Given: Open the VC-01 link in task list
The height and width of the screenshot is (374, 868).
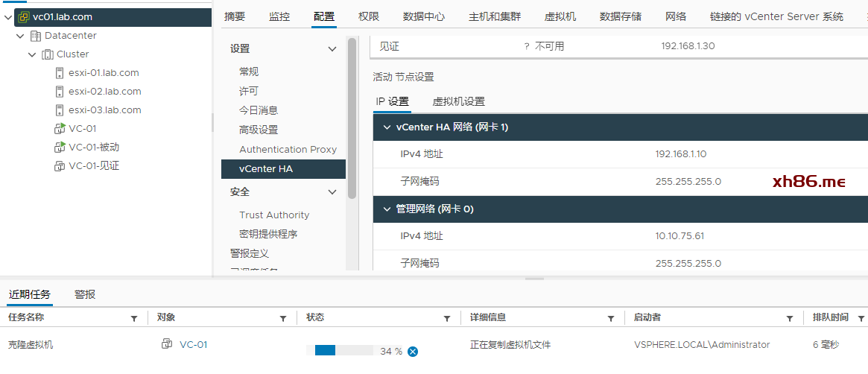Looking at the screenshot, I should 193,345.
